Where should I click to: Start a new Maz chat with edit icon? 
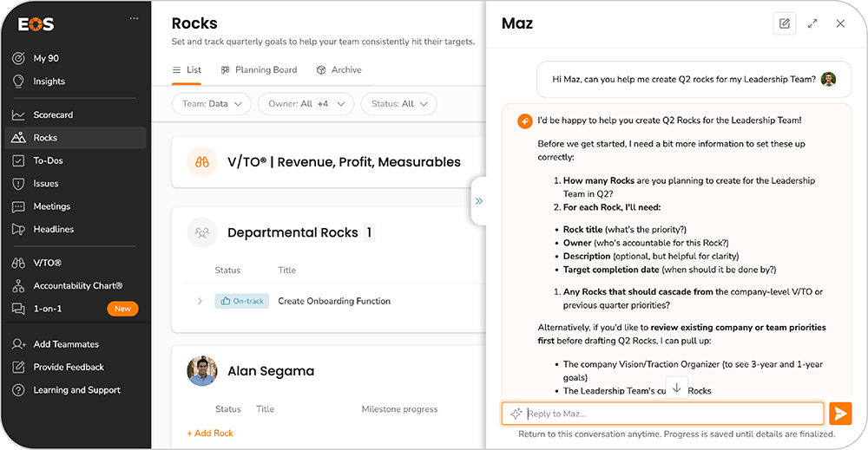point(785,23)
